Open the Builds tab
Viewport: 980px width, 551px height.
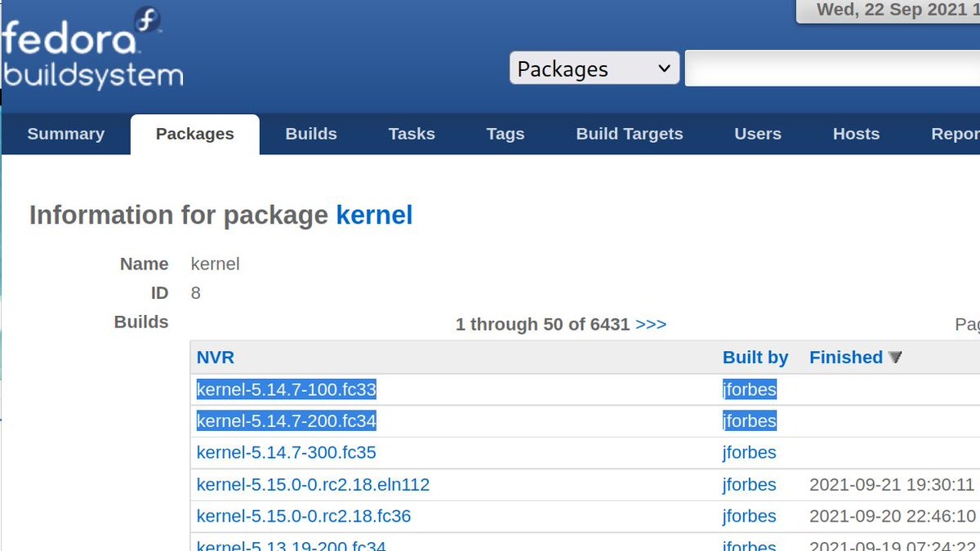[x=311, y=134]
